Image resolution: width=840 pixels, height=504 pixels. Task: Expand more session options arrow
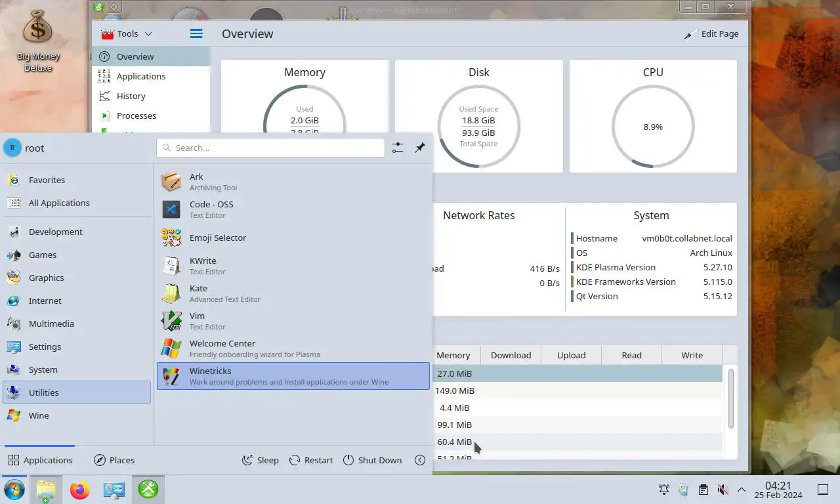[420, 460]
